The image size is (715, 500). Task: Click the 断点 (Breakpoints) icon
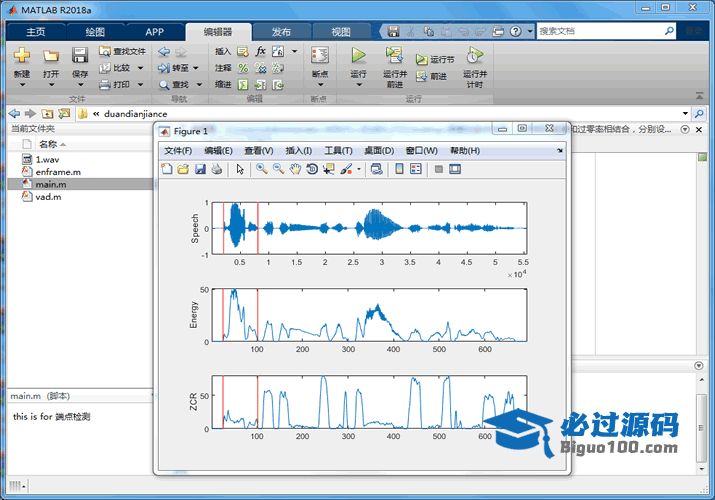coord(320,56)
